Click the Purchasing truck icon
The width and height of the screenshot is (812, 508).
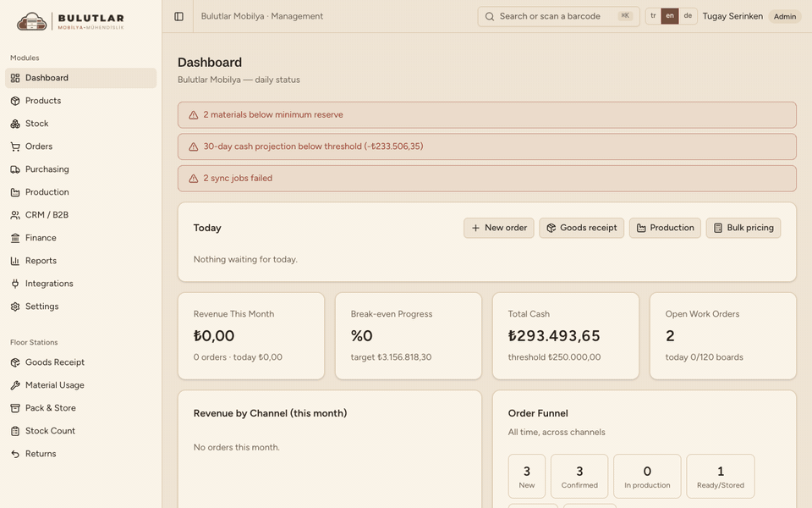(15, 169)
